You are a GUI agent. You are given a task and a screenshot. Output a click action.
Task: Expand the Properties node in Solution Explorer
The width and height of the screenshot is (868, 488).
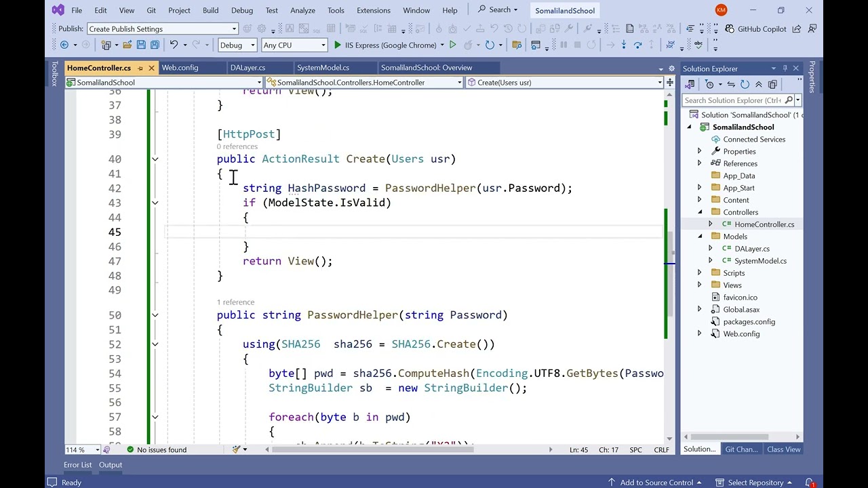700,151
